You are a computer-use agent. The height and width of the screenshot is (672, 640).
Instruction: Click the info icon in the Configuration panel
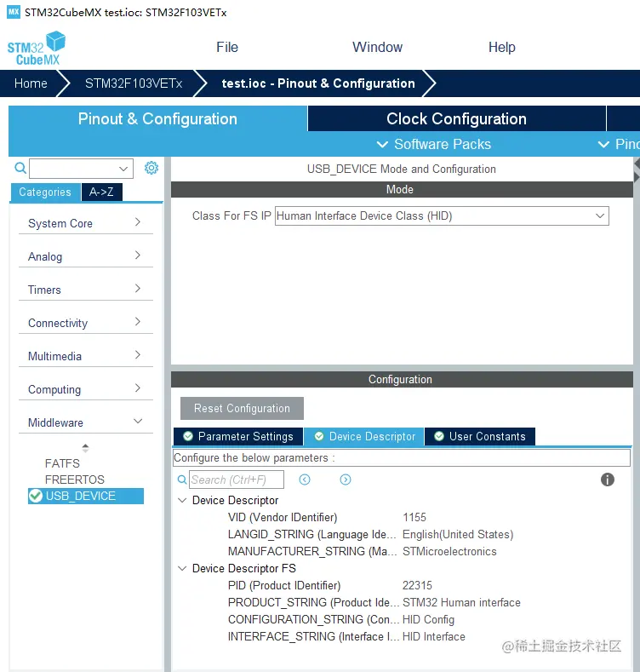click(607, 480)
